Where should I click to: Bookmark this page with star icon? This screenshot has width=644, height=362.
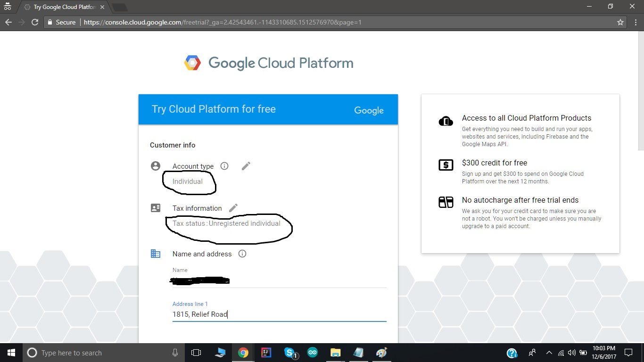(x=620, y=22)
